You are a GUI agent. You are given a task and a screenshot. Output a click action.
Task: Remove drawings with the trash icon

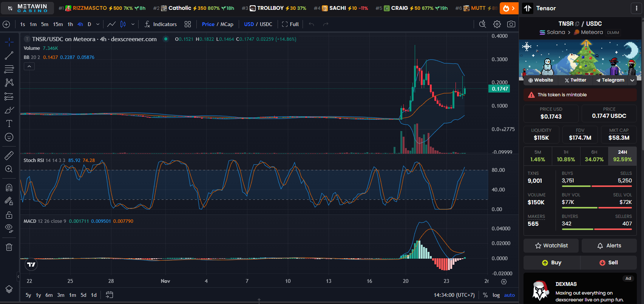coord(9,247)
